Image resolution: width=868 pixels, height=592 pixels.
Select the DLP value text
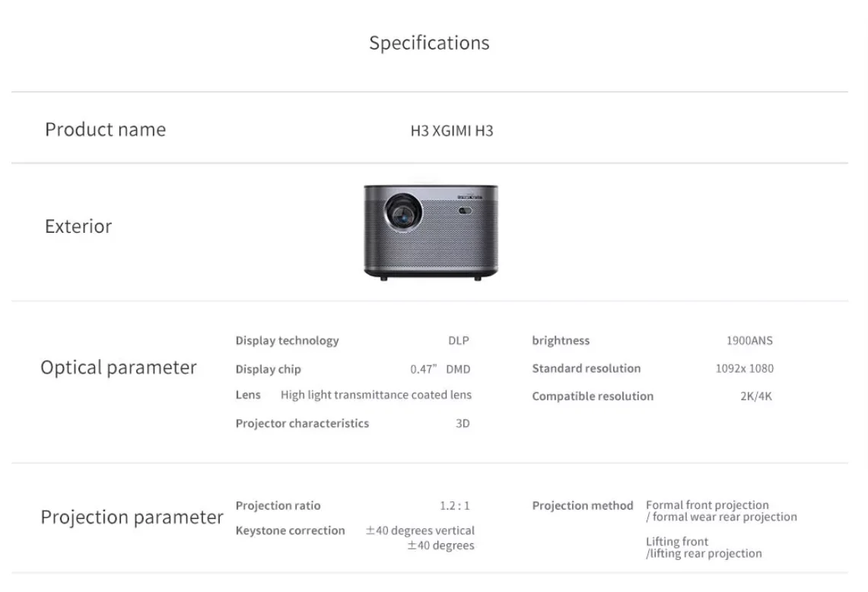459,341
